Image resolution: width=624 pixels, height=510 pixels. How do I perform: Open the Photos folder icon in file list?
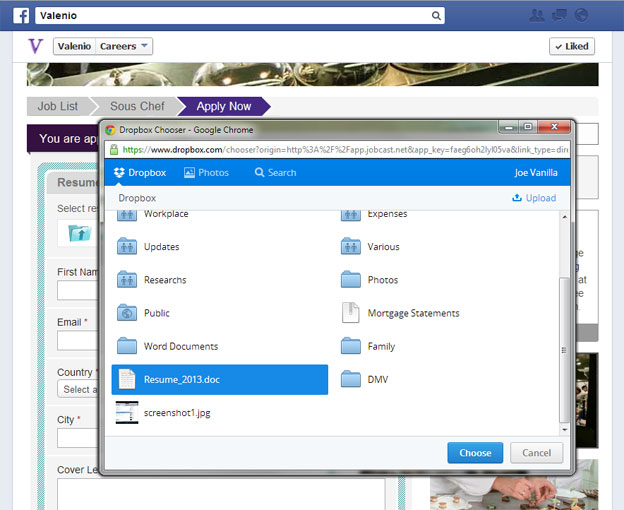click(x=351, y=279)
